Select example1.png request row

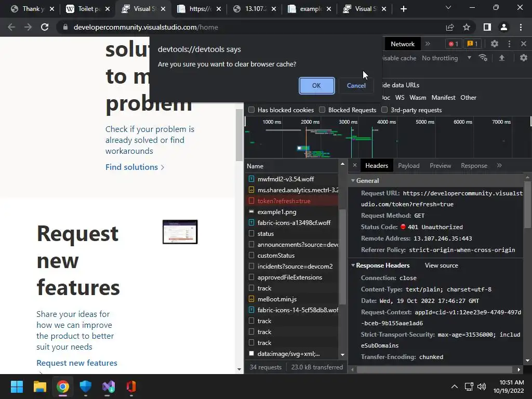pos(292,212)
